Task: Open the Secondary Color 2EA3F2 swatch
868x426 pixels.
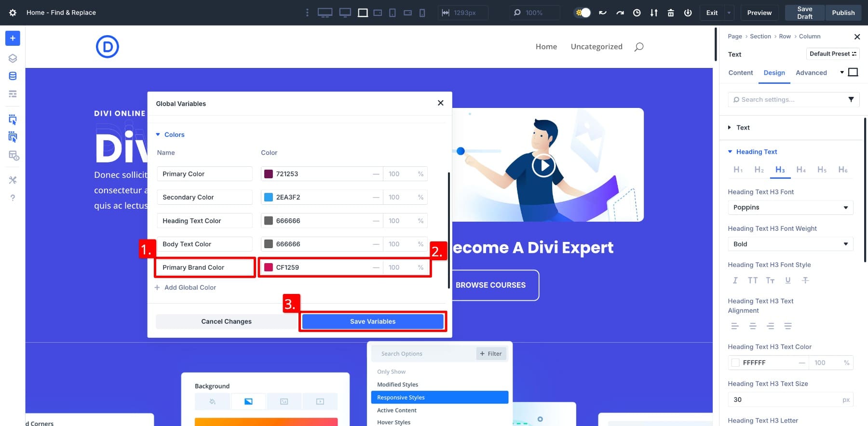Action: click(269, 197)
